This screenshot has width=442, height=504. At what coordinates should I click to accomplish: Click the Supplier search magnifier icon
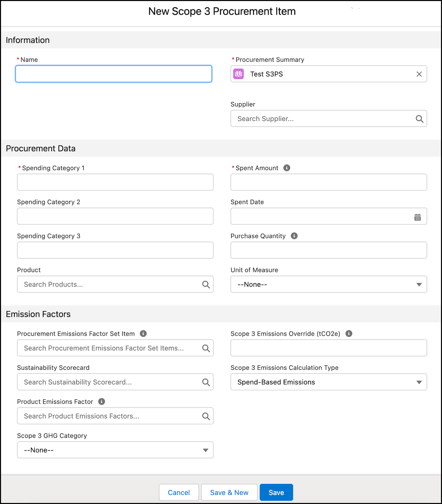click(x=419, y=119)
